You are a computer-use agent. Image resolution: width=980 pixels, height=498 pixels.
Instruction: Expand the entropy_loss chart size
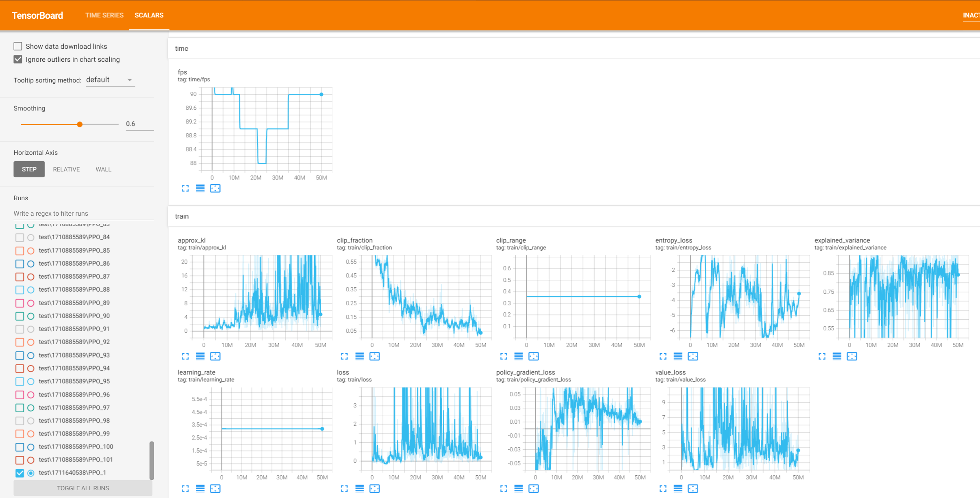point(663,357)
